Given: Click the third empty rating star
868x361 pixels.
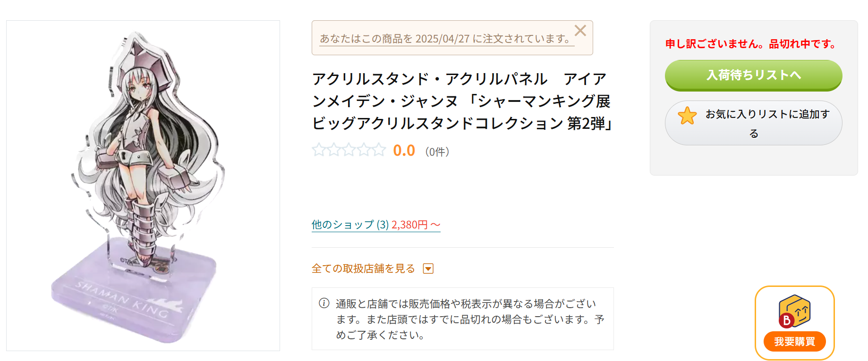Looking at the screenshot, I should click(x=349, y=150).
